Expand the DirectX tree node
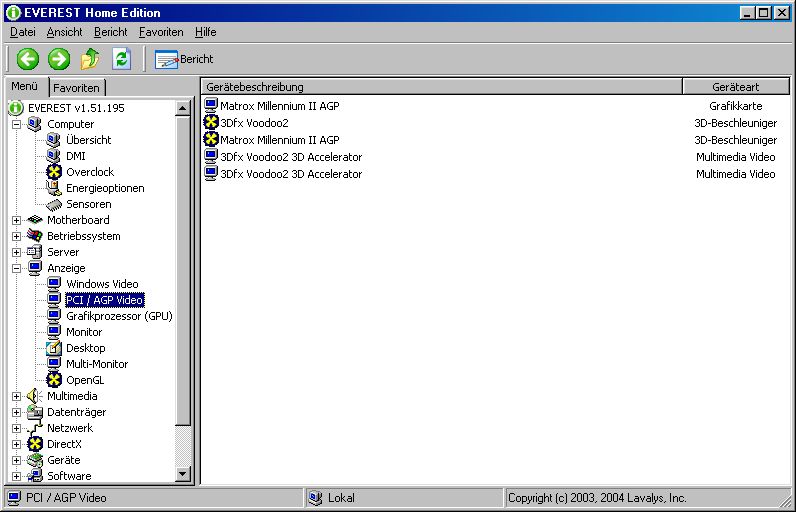The width and height of the screenshot is (796, 512). tap(16, 445)
